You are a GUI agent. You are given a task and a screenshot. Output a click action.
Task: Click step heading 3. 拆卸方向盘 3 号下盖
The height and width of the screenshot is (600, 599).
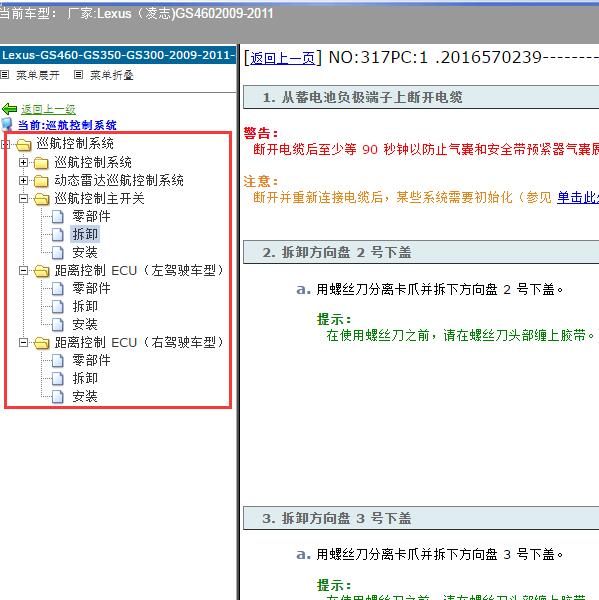[x=421, y=518]
